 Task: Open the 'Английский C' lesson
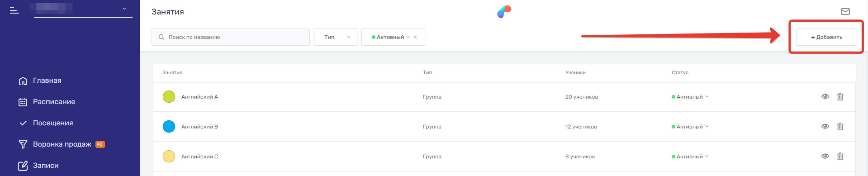[199, 157]
